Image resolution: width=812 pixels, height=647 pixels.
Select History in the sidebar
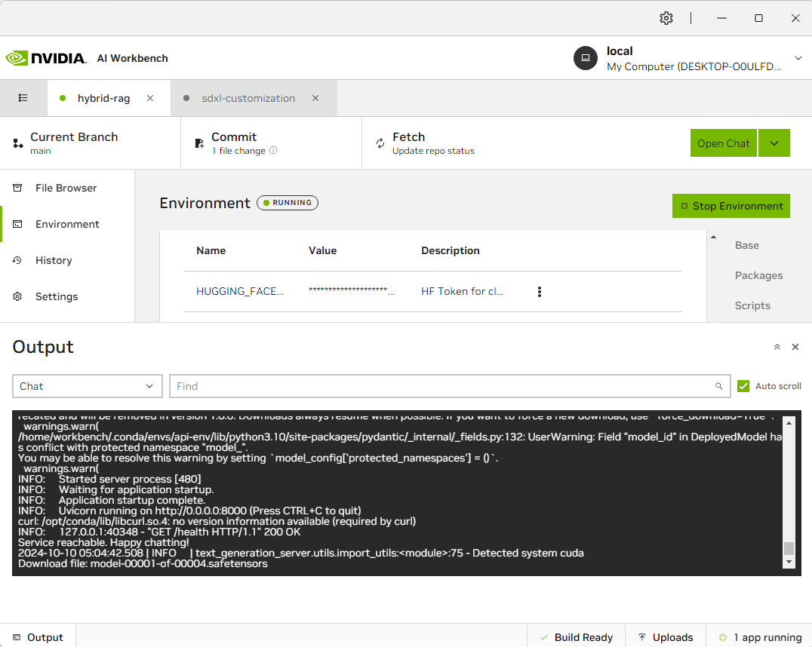coord(54,260)
